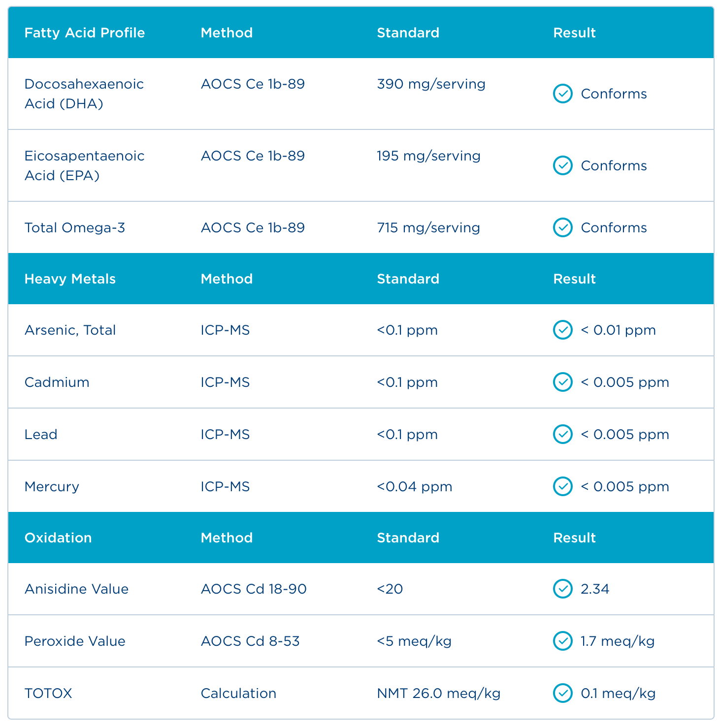Click the Fatty Acid Profile header
Screen dimensions: 719x728
[85, 32]
